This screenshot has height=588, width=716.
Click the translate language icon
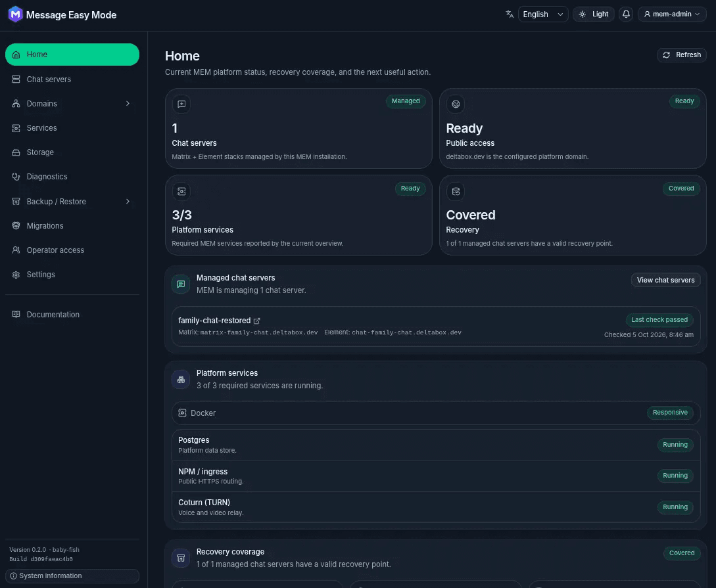point(510,14)
